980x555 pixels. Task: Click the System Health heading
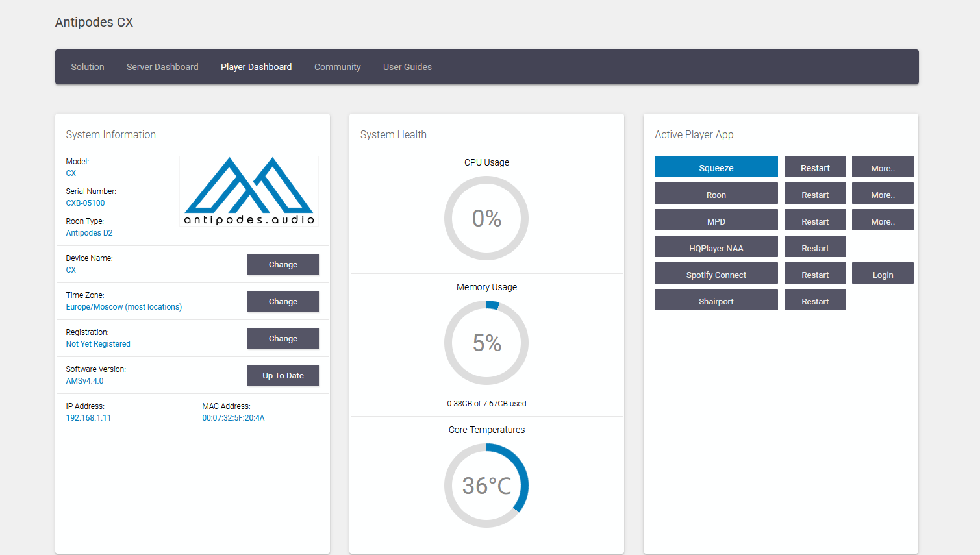click(394, 134)
